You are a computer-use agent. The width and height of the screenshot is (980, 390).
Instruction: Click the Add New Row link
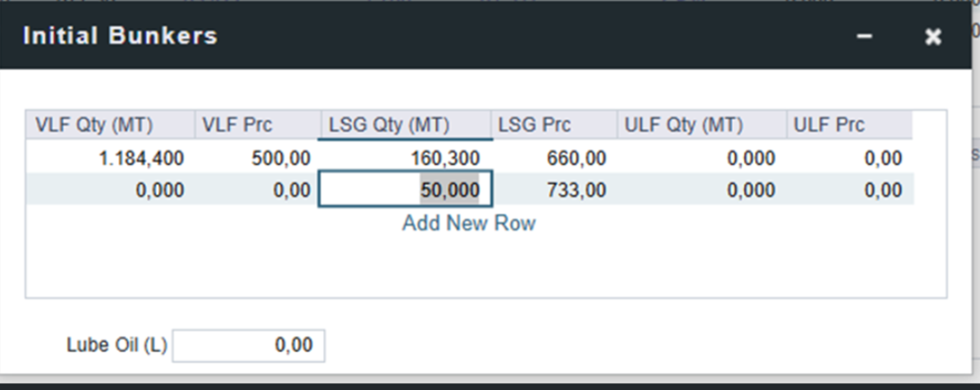tap(469, 223)
